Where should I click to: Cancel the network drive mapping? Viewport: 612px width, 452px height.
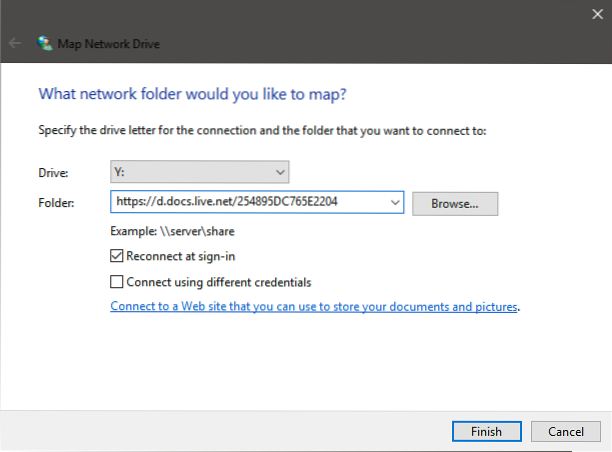(565, 431)
